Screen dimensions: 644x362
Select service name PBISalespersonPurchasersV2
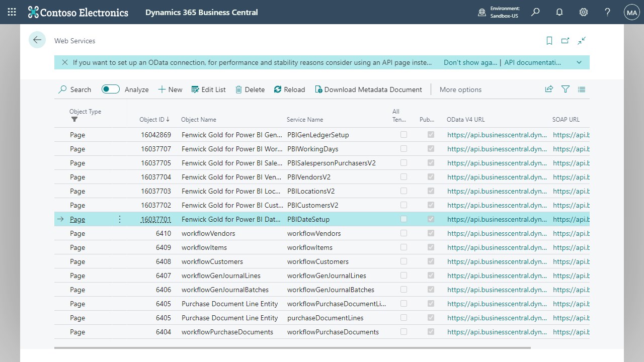click(x=332, y=163)
